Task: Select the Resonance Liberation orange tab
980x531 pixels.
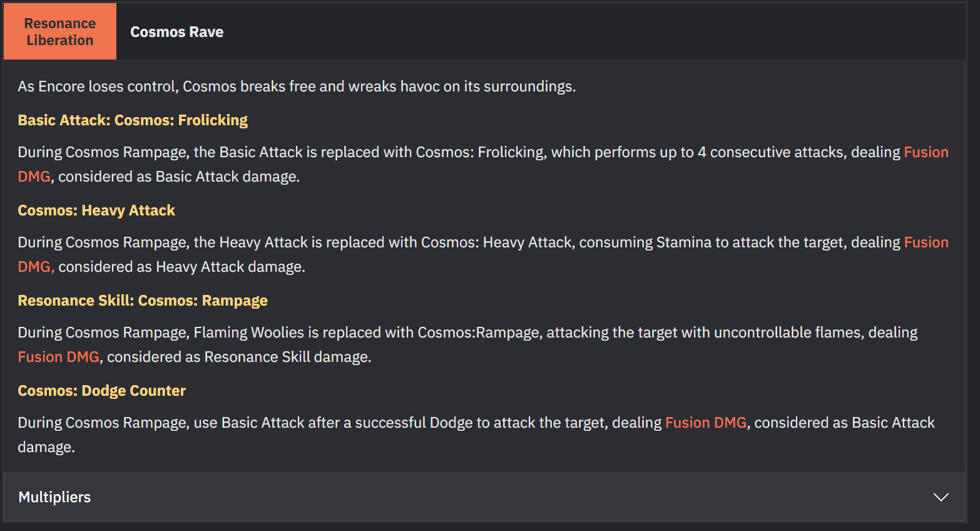Action: point(60,31)
